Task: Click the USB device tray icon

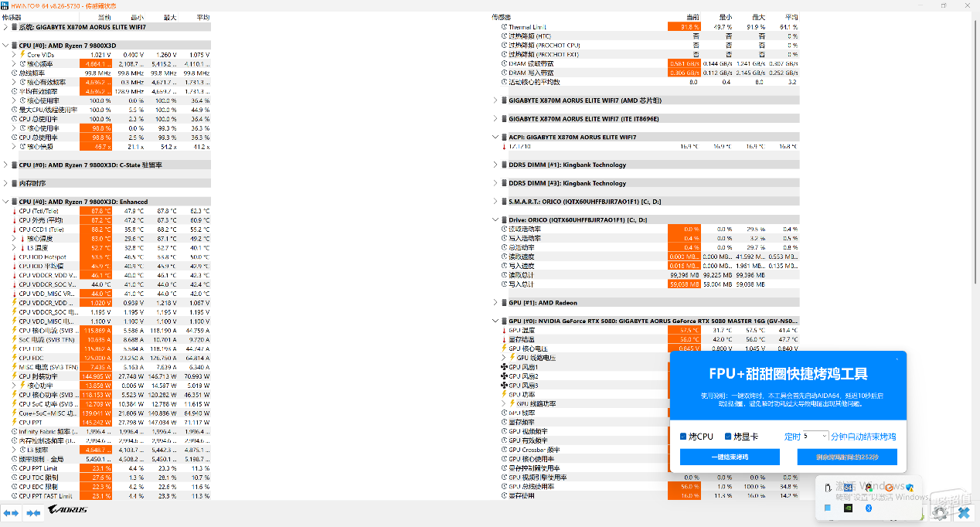Action: [x=828, y=488]
